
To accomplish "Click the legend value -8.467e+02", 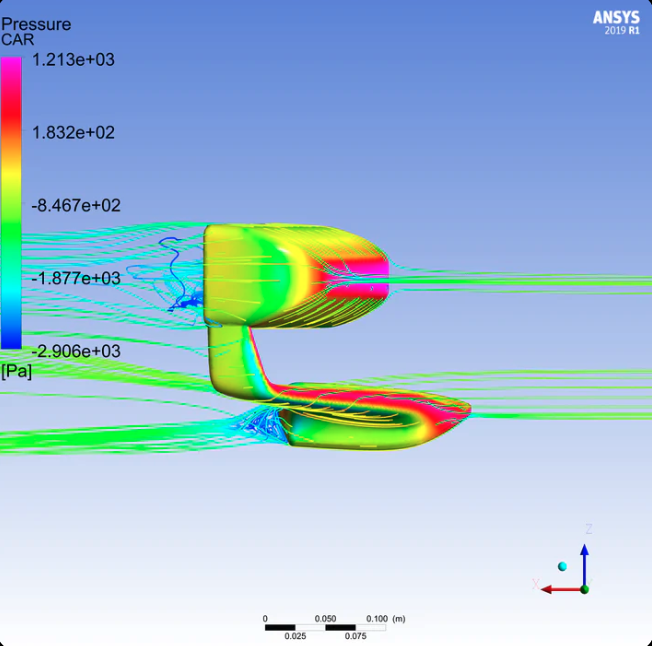I will point(76,205).
